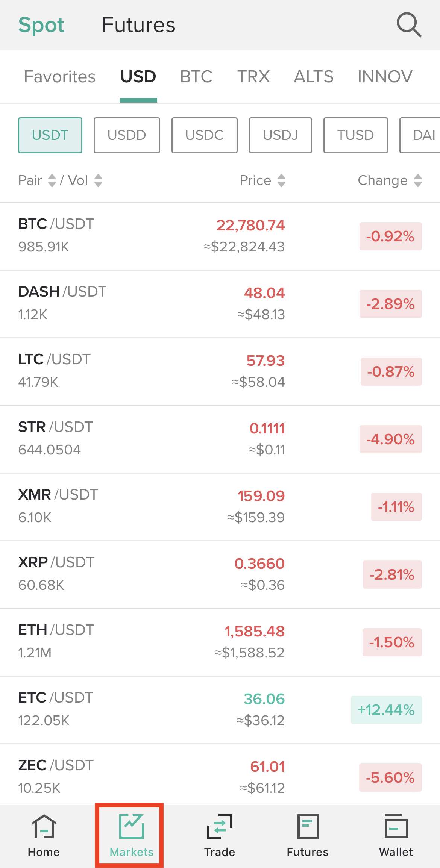Open the ETC/USDT trading pair row
The height and width of the screenshot is (868, 440).
(x=150, y=709)
